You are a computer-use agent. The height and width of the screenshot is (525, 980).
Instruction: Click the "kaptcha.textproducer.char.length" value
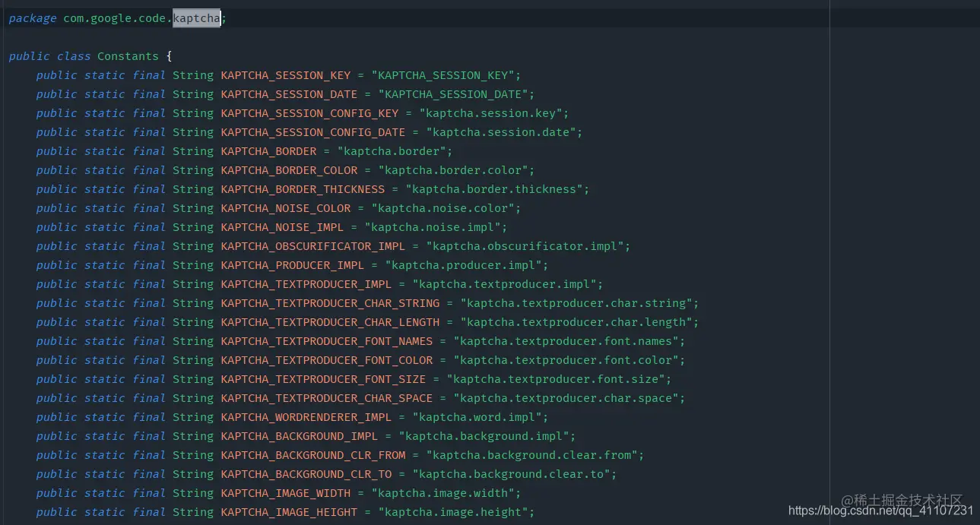click(576, 322)
